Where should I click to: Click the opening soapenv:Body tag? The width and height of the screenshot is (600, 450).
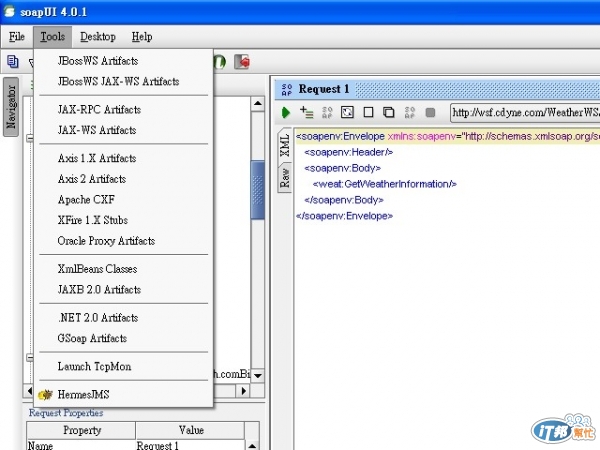tap(342, 168)
